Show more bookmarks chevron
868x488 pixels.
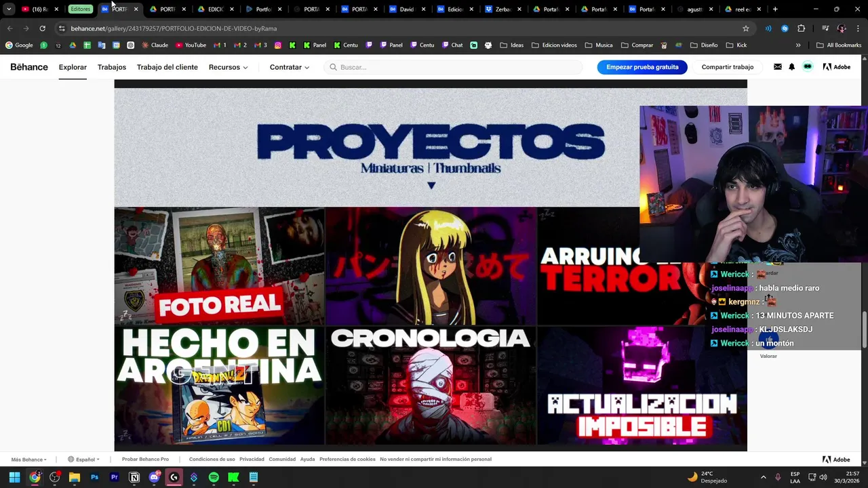click(798, 45)
